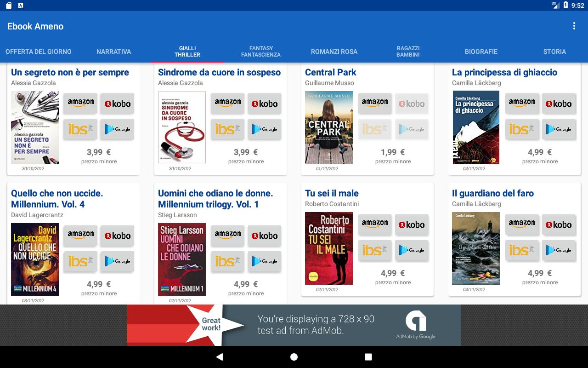The image size is (588, 368).
Task: Switch to the Storia tab
Action: click(554, 52)
